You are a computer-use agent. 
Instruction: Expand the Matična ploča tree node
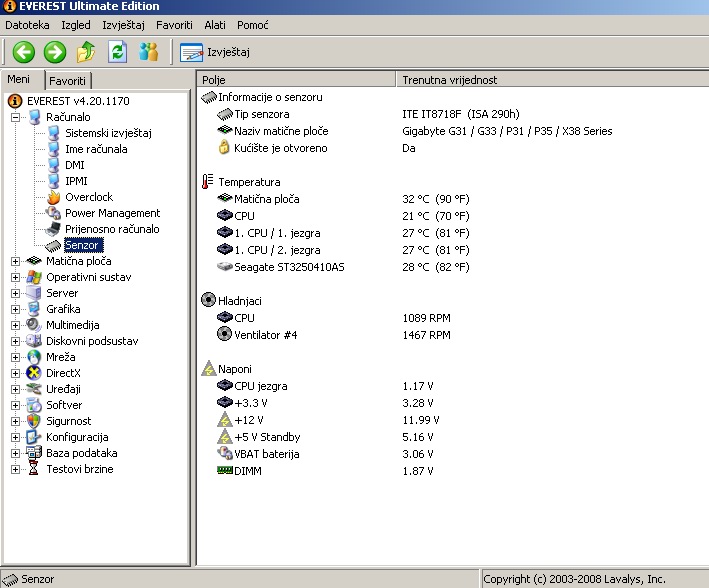(x=16, y=261)
